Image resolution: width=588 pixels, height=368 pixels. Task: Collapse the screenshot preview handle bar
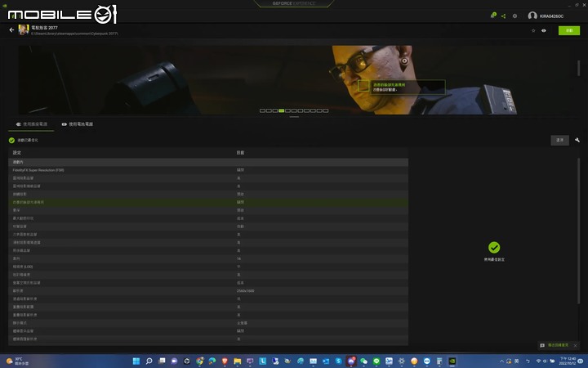pos(294,117)
